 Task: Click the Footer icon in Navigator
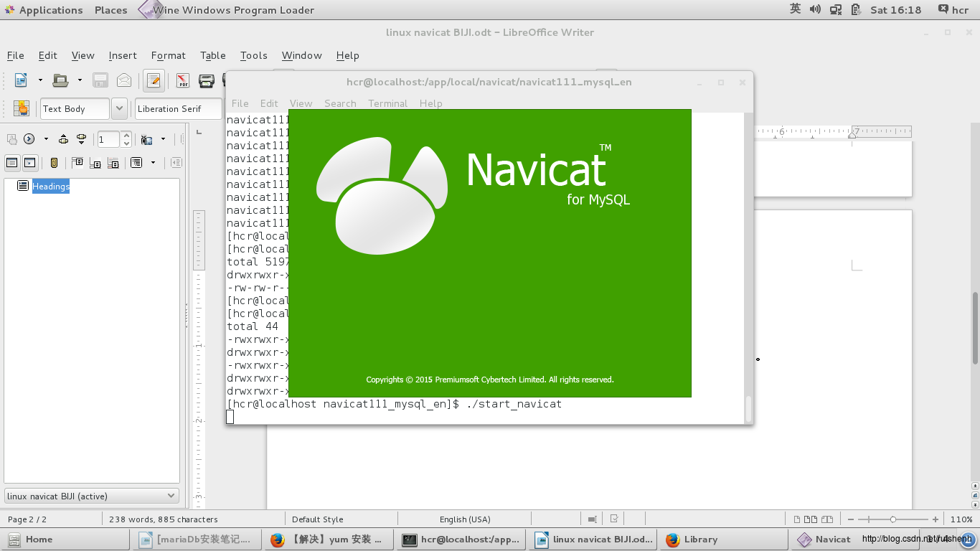[x=95, y=163]
